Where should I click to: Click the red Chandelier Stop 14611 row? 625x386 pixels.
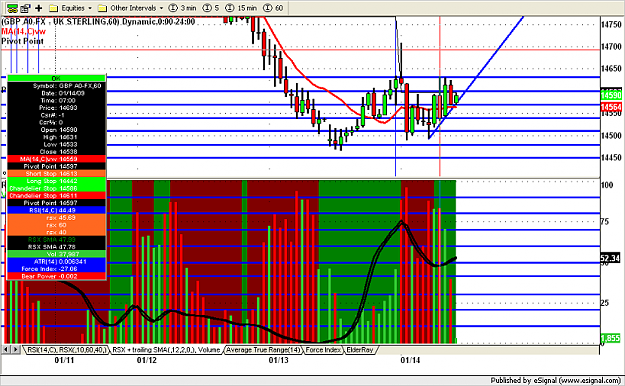click(56, 196)
